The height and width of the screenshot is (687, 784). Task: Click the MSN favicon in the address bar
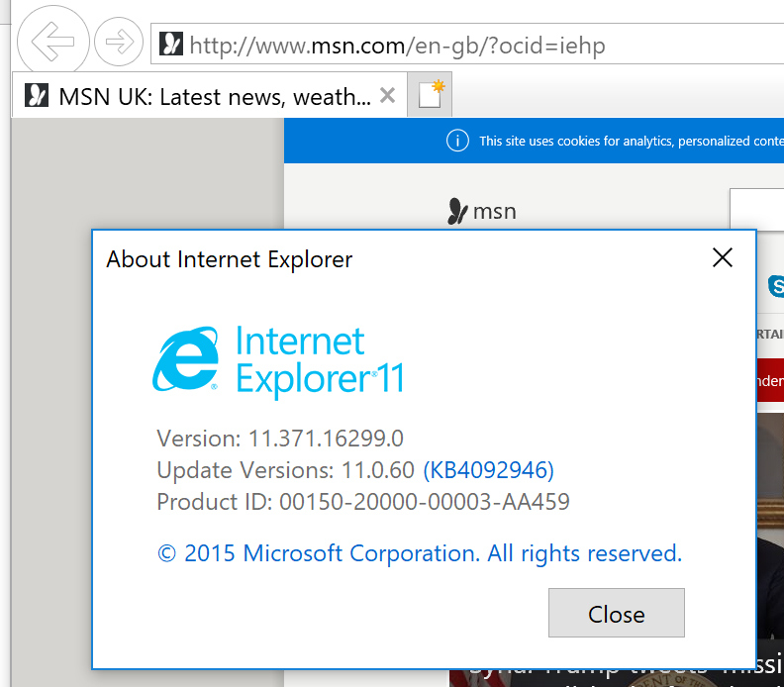tap(171, 44)
